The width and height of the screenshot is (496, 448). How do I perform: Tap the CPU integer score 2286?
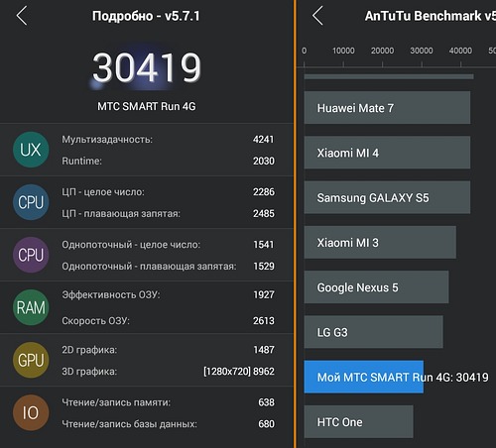(x=264, y=192)
